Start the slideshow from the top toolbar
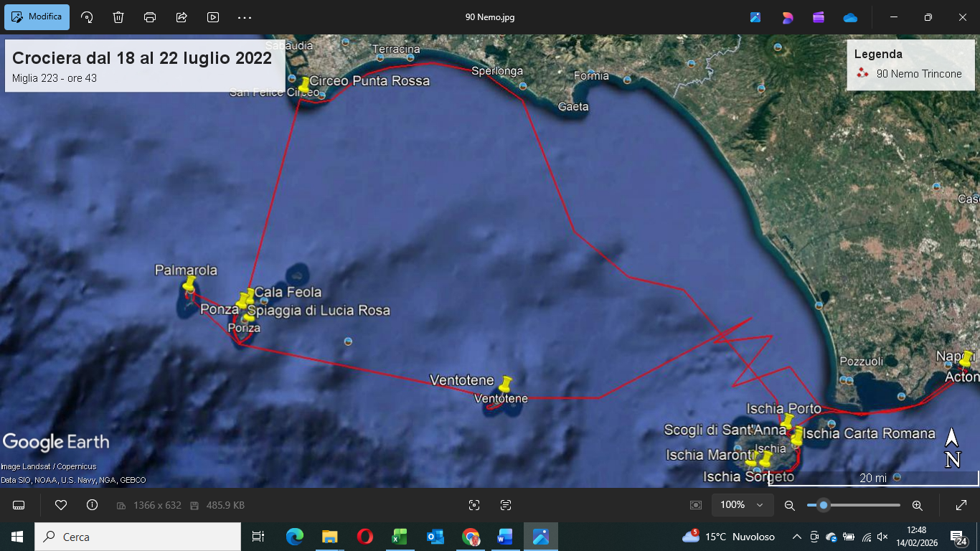Screen dimensions: 980x551 click(213, 17)
